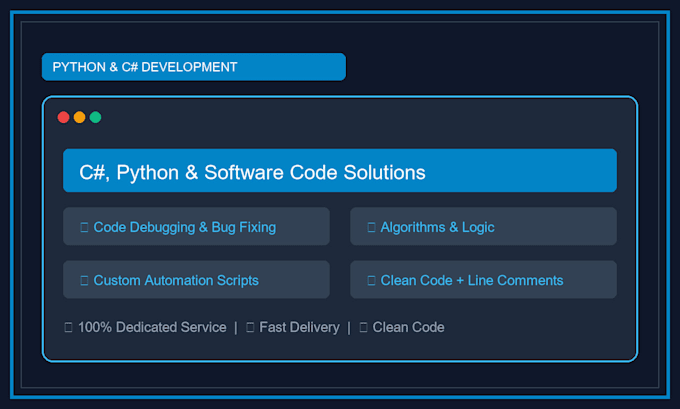The height and width of the screenshot is (409, 680).
Task: Click the icon before Fast Delivery
Action: coord(250,327)
